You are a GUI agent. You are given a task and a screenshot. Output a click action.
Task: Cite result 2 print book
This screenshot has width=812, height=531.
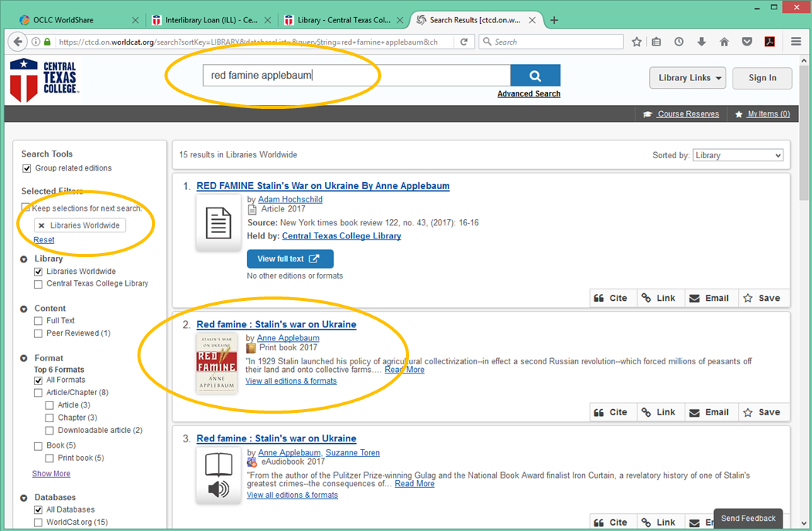[611, 412]
